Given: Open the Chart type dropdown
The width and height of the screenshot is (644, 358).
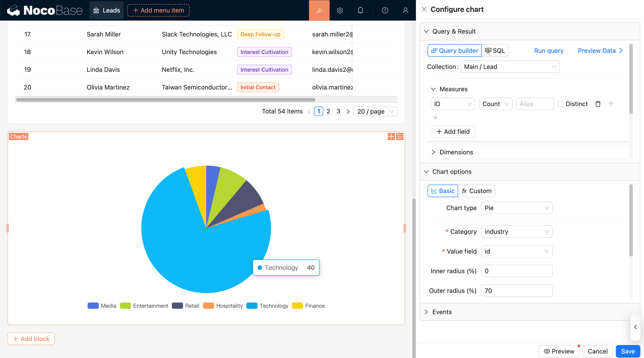Looking at the screenshot, I should (517, 208).
